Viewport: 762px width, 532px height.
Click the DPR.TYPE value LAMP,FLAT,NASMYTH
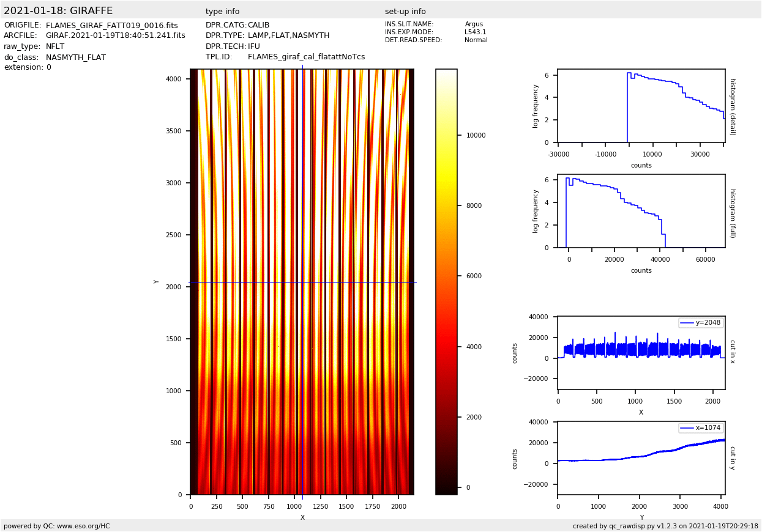coord(288,36)
